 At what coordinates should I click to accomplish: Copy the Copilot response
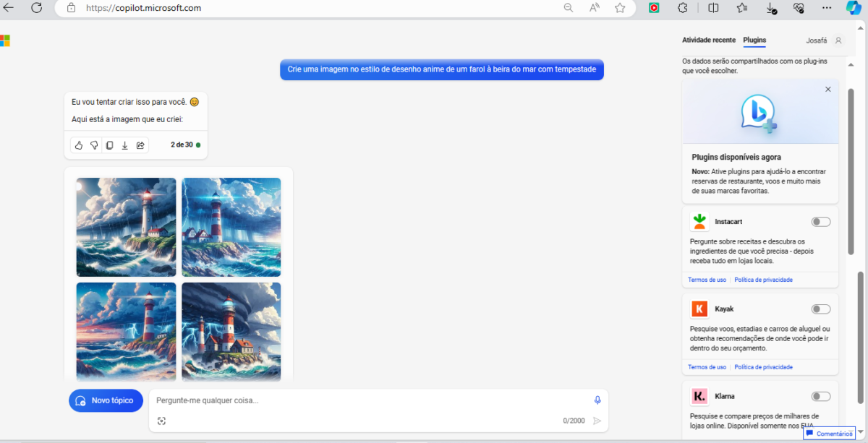pos(109,145)
